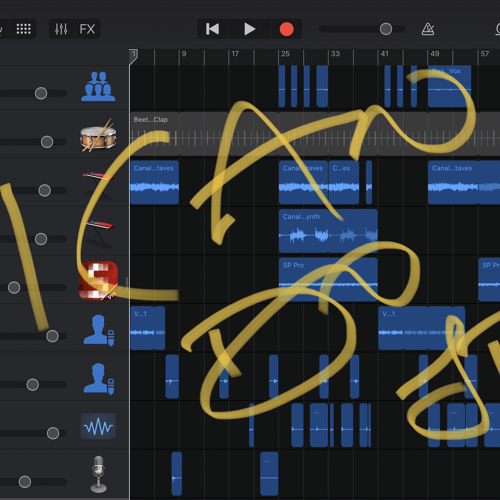
Task: Select keyboard icon of the Canal...ynth track
Action: tap(99, 233)
